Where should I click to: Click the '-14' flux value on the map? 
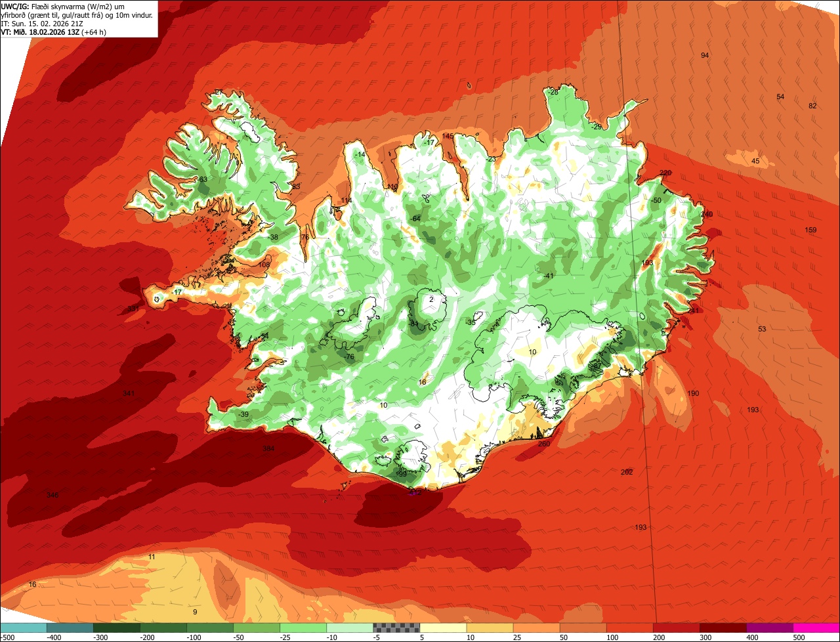[360, 154]
